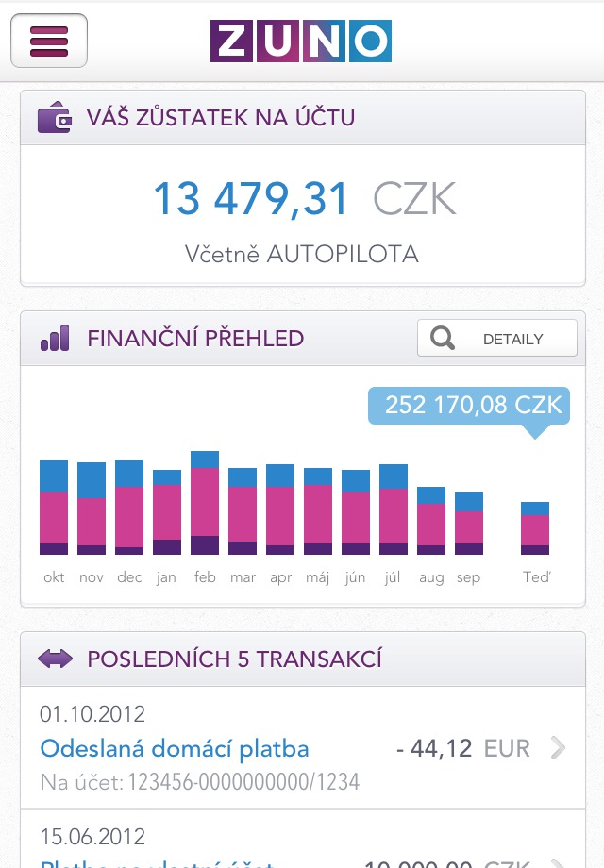
Task: Expand transaction chevron next to -44,12 EUR
Action: pyautogui.click(x=558, y=749)
